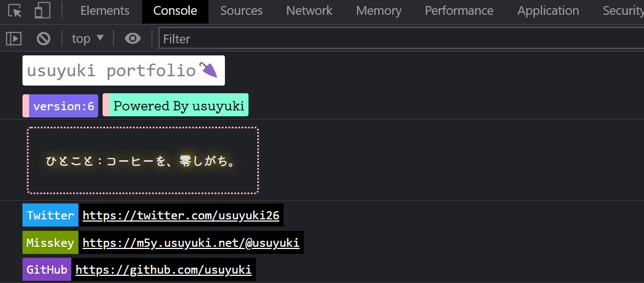Click the purple version:6 badge

[63, 106]
